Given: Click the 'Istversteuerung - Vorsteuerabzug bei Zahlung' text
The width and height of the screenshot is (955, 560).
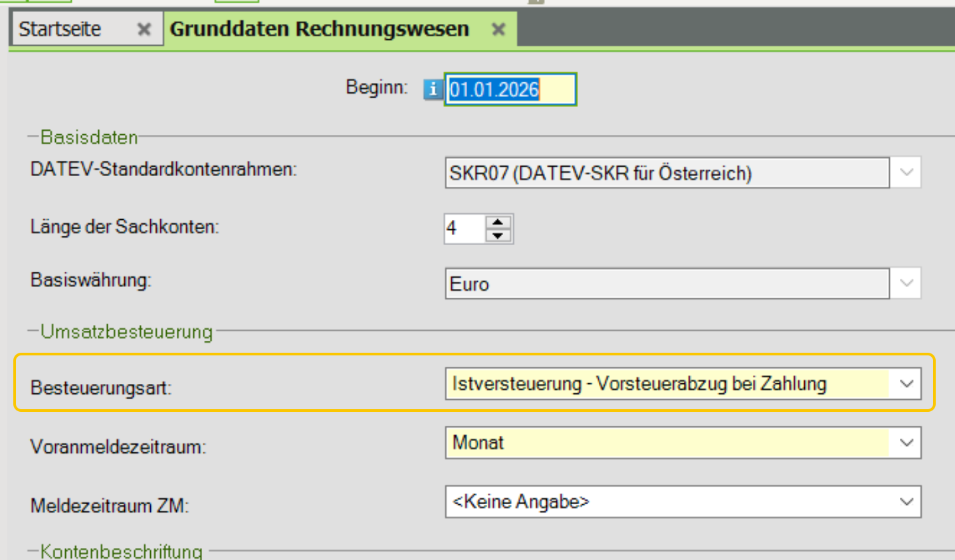Looking at the screenshot, I should pos(639,384).
